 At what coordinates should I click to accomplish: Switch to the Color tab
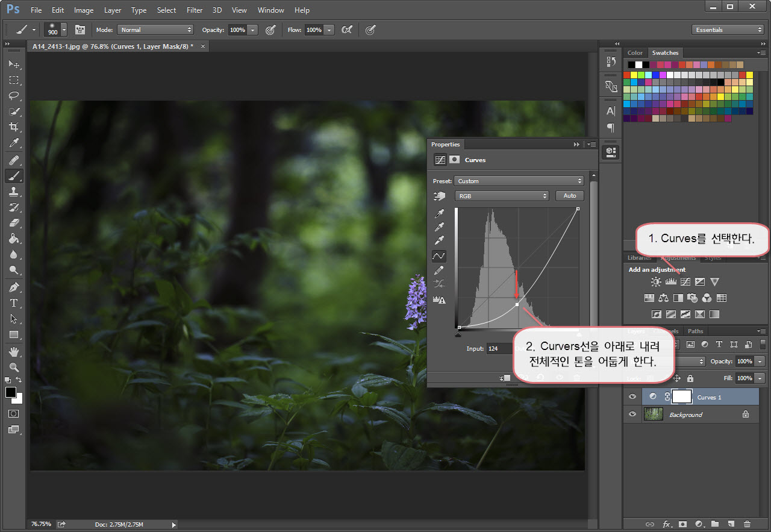coord(635,53)
